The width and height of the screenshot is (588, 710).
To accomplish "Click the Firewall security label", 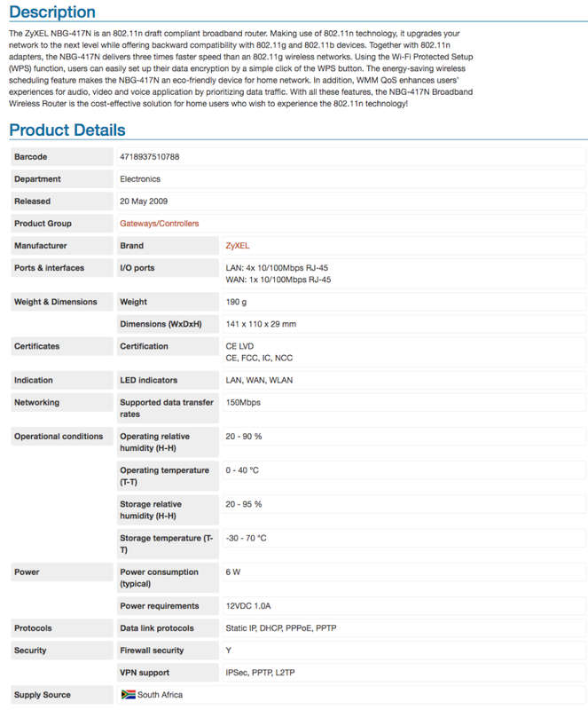I will click(x=152, y=651).
